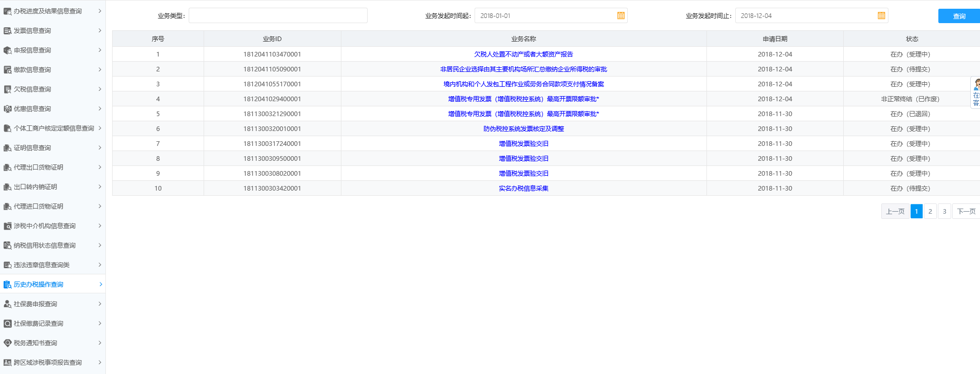This screenshot has width=980, height=374.
Task: Expand the 证明信息查询 menu arrow
Action: pos(100,147)
